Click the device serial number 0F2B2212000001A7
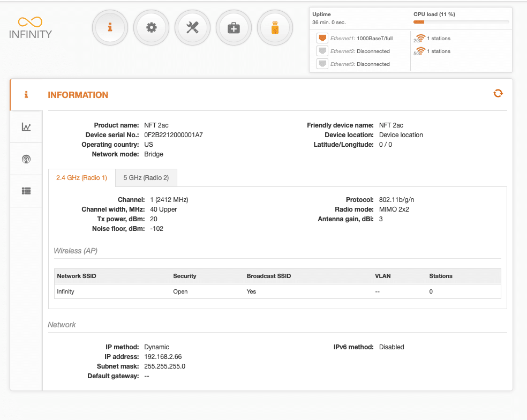 [174, 135]
